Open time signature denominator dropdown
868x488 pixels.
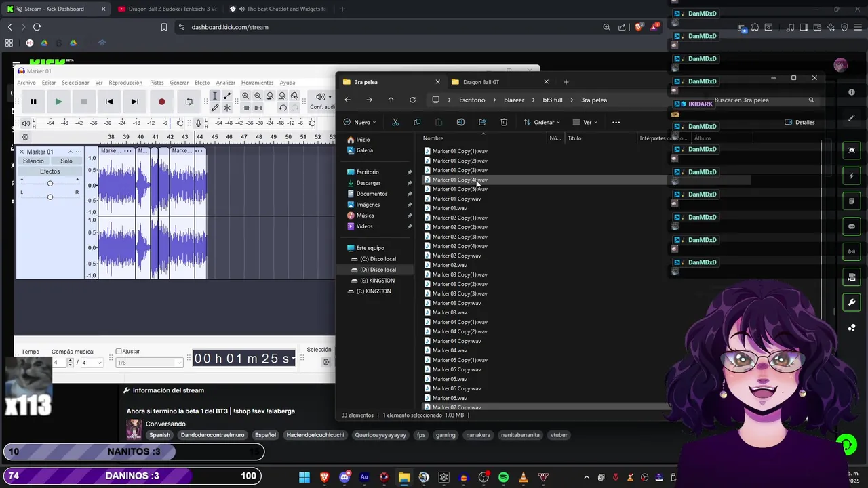pos(92,363)
